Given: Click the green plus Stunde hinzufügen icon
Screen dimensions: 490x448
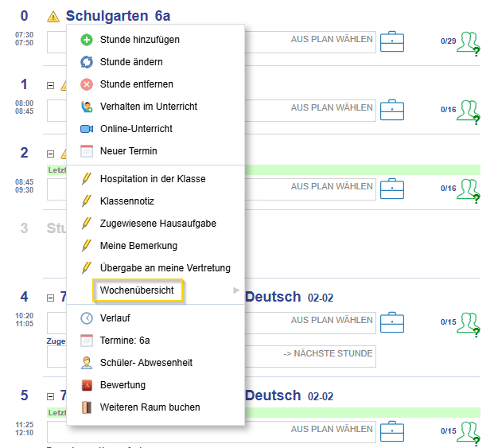Looking at the screenshot, I should coord(87,39).
